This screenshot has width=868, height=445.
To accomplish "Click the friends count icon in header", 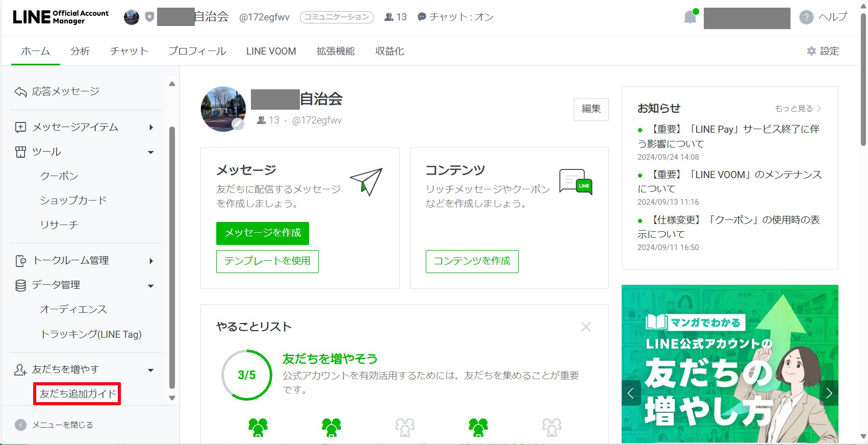I will [389, 17].
